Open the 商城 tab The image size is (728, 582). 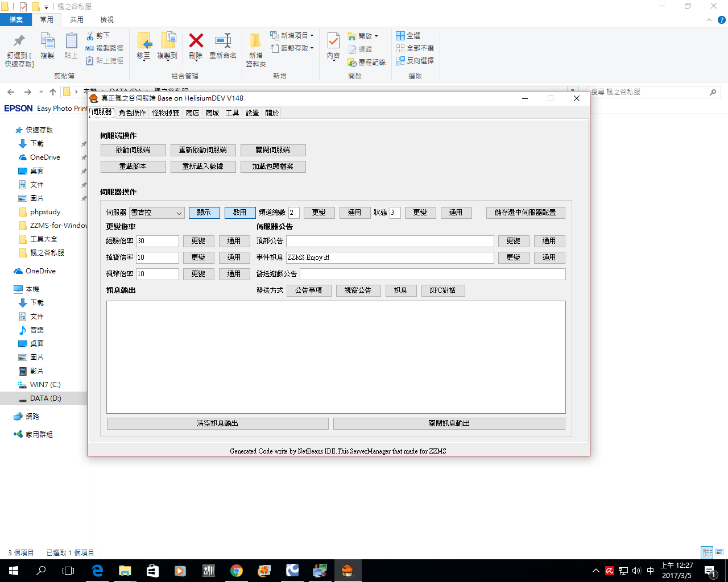213,113
